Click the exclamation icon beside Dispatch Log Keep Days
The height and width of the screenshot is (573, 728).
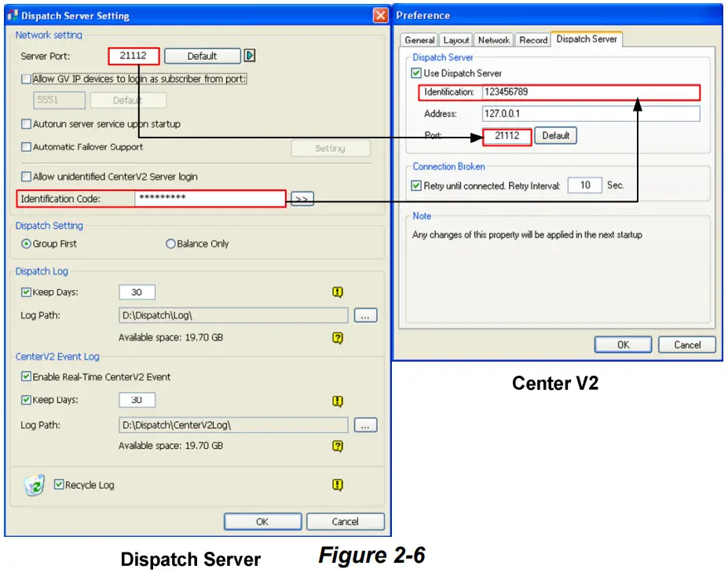337,292
